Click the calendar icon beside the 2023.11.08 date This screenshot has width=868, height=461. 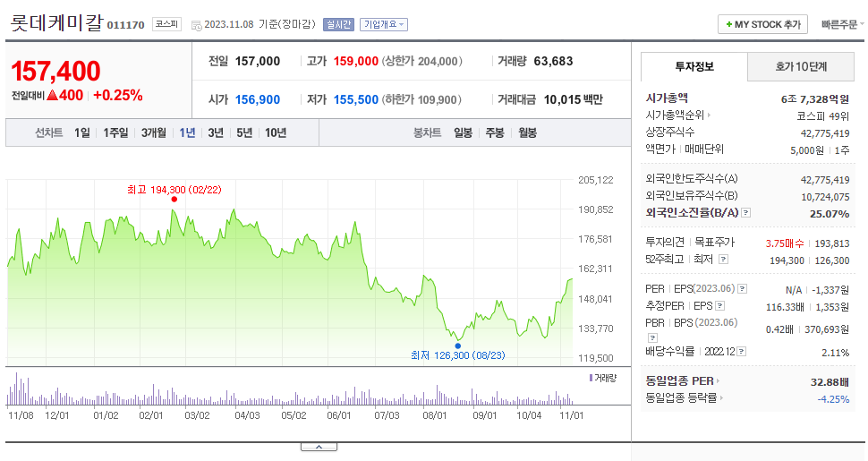(x=196, y=25)
